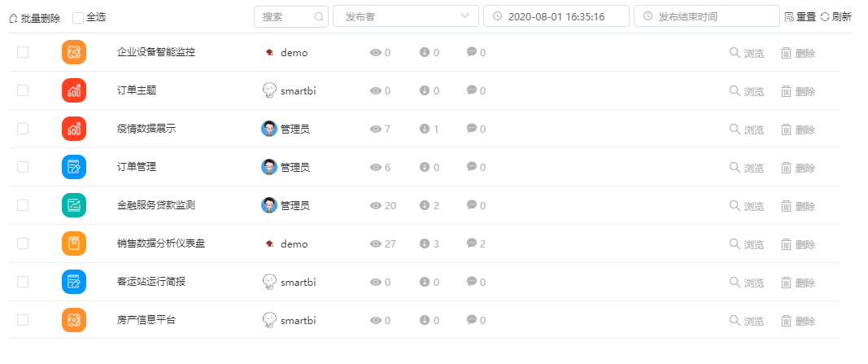868x364 pixels.
Task: Click the 管理员 avatar on the 疫情数据展示 row
Action: tap(269, 129)
